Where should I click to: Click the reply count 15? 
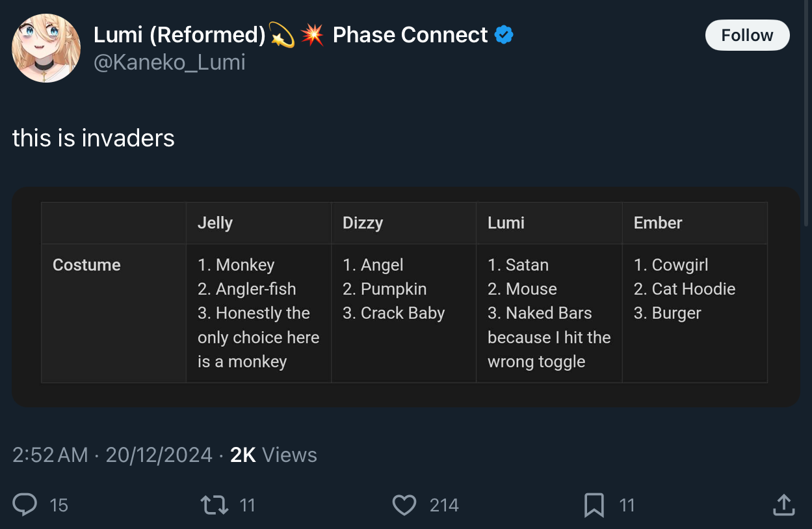pyautogui.click(x=59, y=505)
